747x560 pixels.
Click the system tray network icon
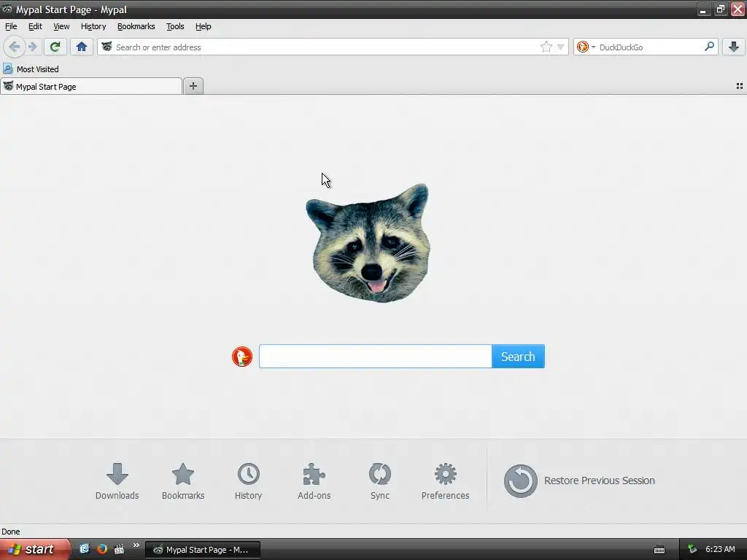pos(692,550)
